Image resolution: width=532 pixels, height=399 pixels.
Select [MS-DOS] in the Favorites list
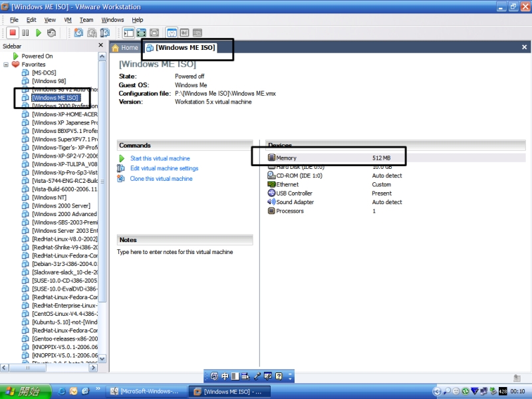(x=44, y=72)
